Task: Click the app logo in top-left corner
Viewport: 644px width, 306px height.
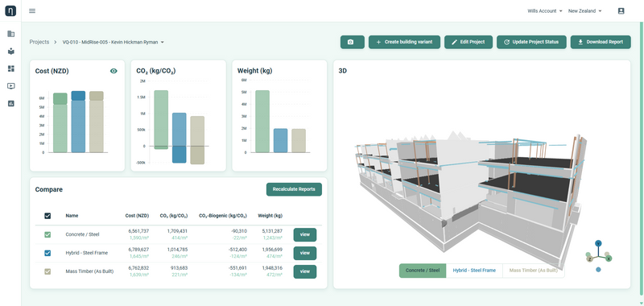Action: [x=10, y=10]
